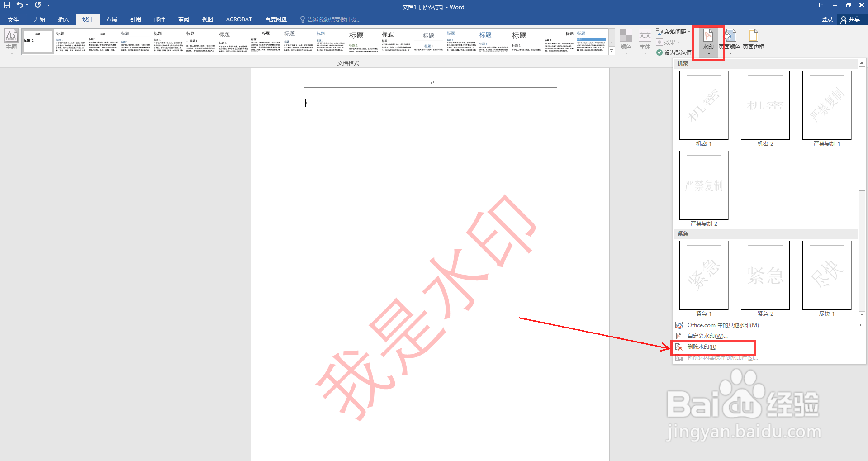Select the 机密 1 watermark thumbnail

[x=703, y=105]
